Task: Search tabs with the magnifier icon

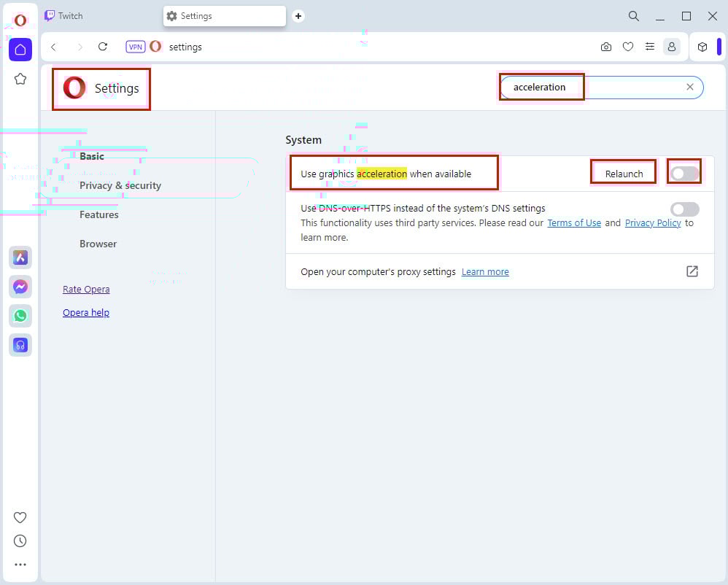Action: (x=634, y=16)
